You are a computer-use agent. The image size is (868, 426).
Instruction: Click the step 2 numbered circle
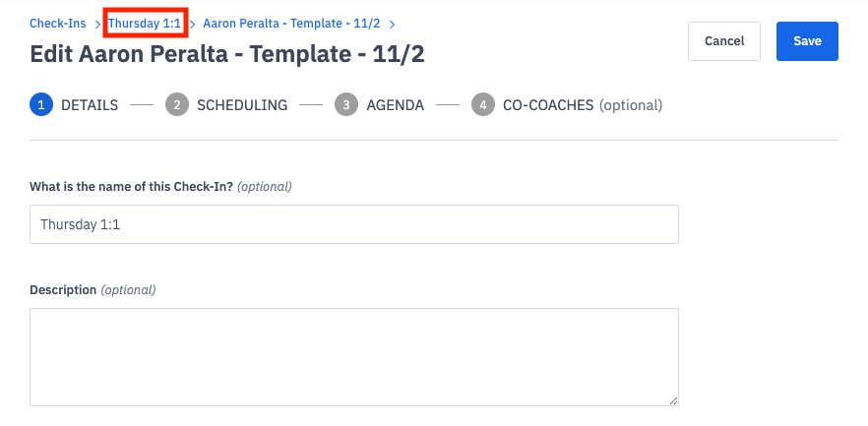click(177, 105)
